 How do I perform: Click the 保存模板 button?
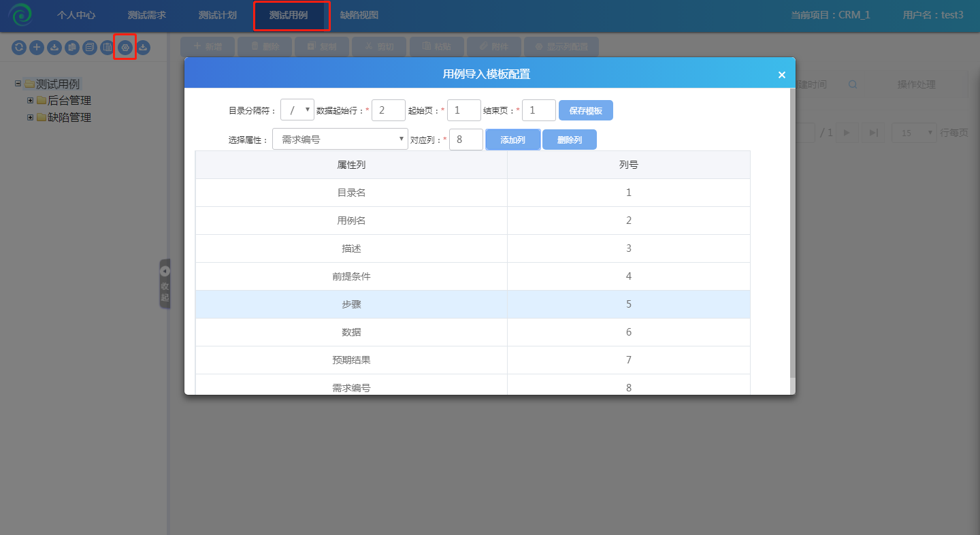[x=585, y=110]
